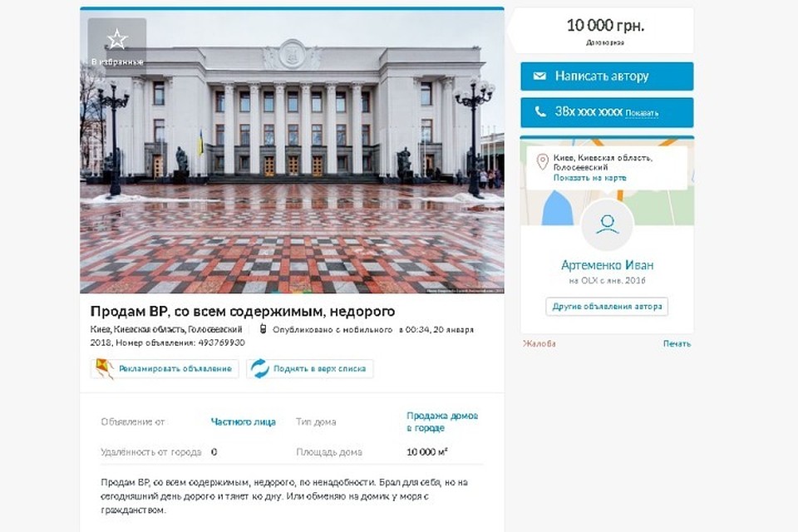Screen dimensions: 798x532
Task: Click the circular refresh arrows icon
Action: pos(259,368)
